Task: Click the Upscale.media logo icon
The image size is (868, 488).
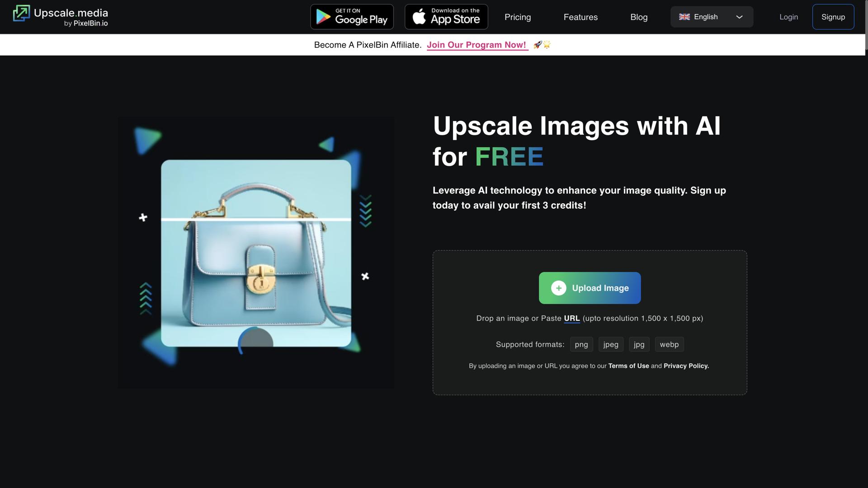Action: 21,14
